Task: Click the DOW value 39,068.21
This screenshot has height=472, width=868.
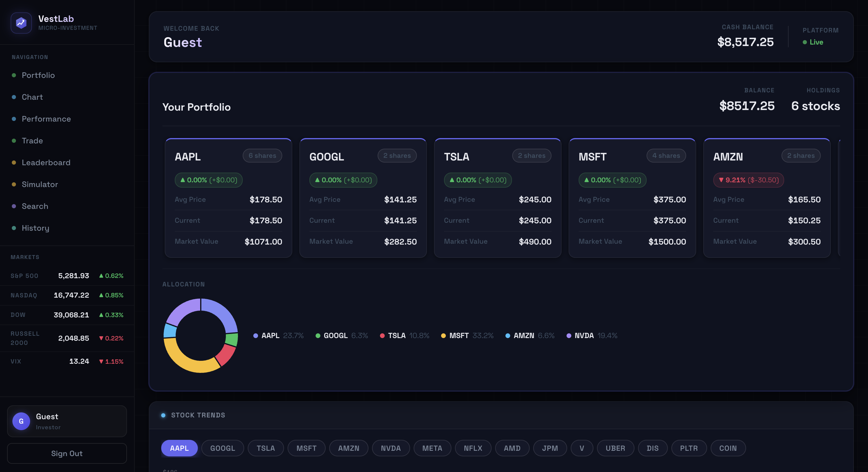Action: click(71, 315)
